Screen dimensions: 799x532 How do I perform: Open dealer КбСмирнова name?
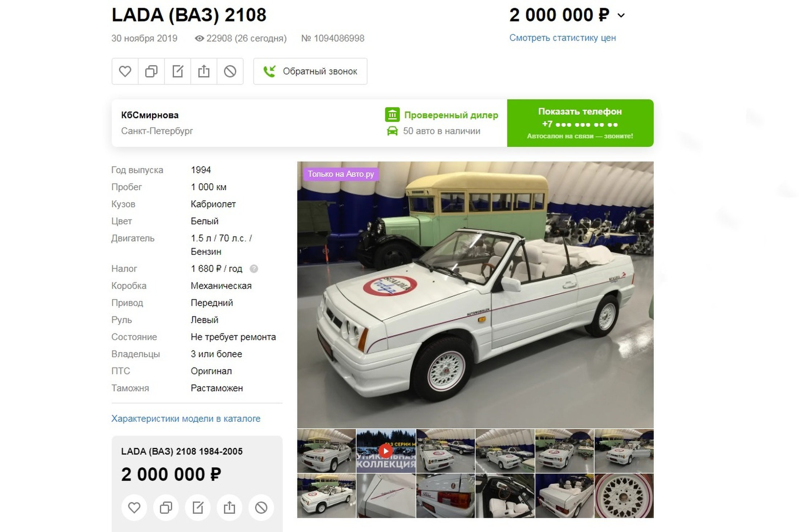tap(150, 115)
